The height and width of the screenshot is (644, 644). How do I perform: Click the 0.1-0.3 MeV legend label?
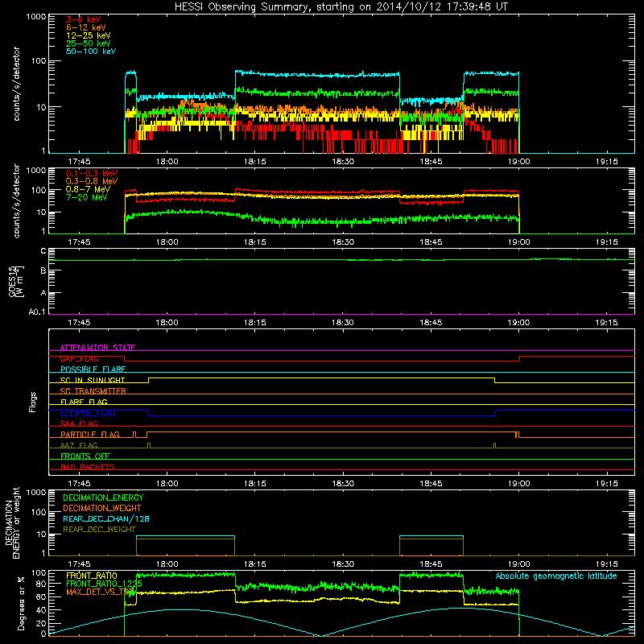(x=92, y=173)
